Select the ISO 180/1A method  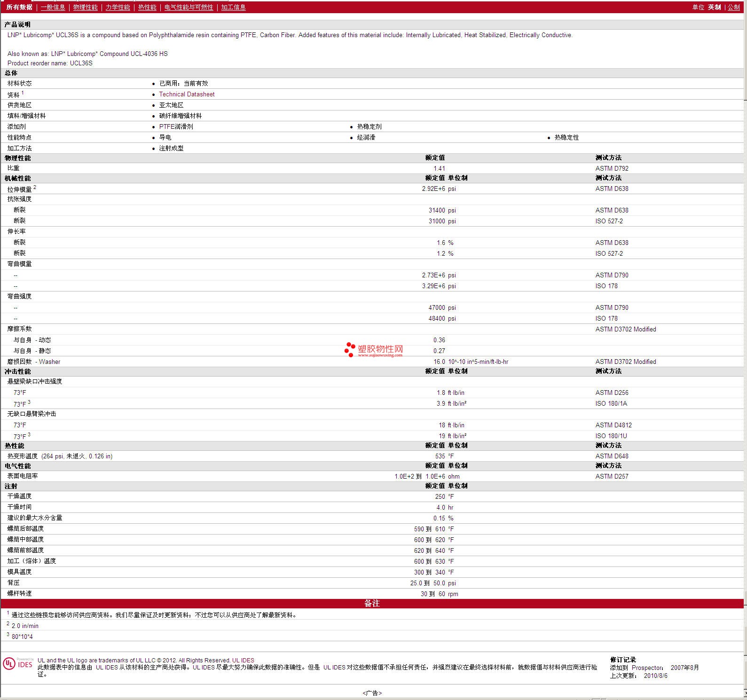pos(611,403)
